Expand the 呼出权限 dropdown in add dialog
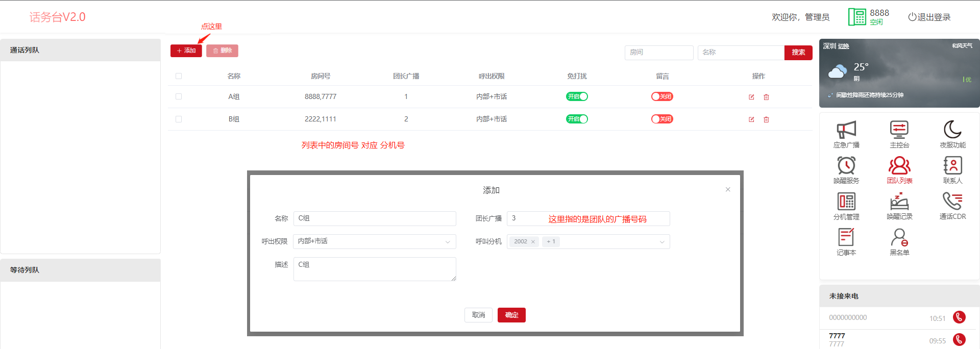The height and width of the screenshot is (349, 980). [x=375, y=241]
